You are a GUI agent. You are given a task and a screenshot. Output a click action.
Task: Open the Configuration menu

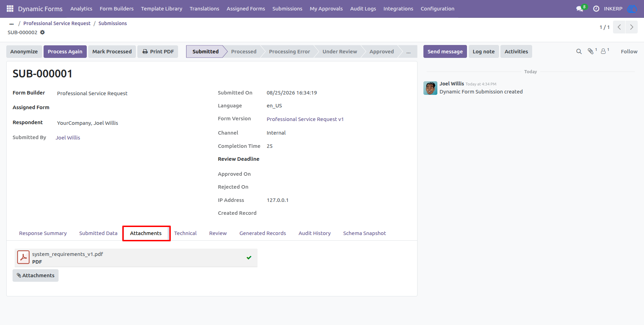click(437, 9)
